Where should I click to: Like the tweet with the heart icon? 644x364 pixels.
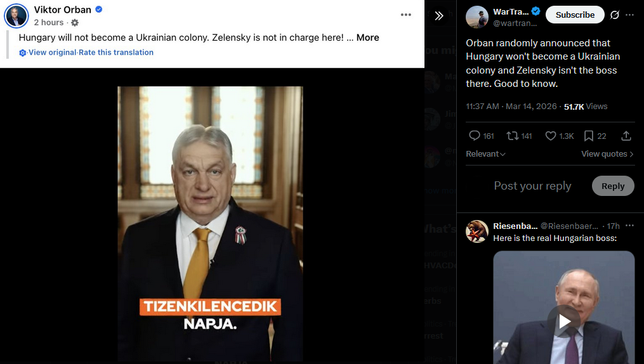click(x=550, y=136)
